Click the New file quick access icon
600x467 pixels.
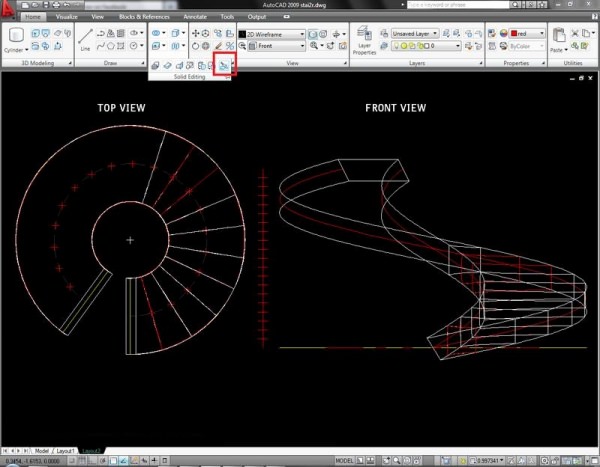(x=25, y=5)
